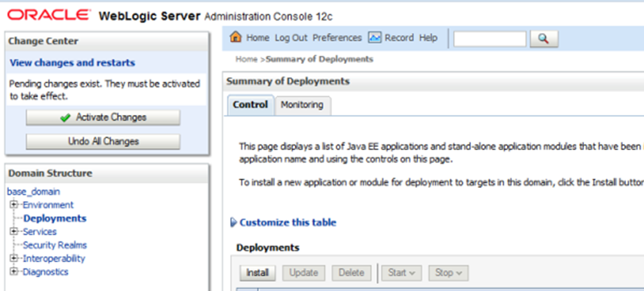The width and height of the screenshot is (644, 291).
Task: Click the magnifying glass search button
Action: [544, 39]
